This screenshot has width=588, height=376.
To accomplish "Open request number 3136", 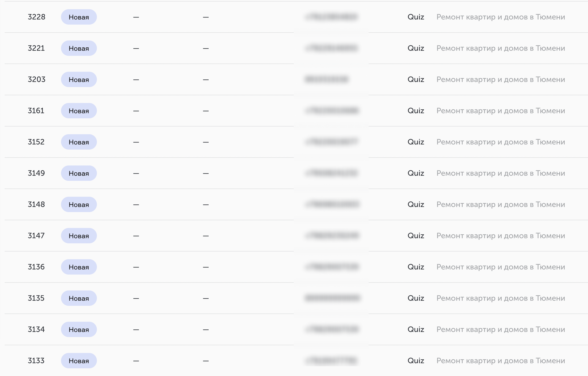I will (36, 267).
